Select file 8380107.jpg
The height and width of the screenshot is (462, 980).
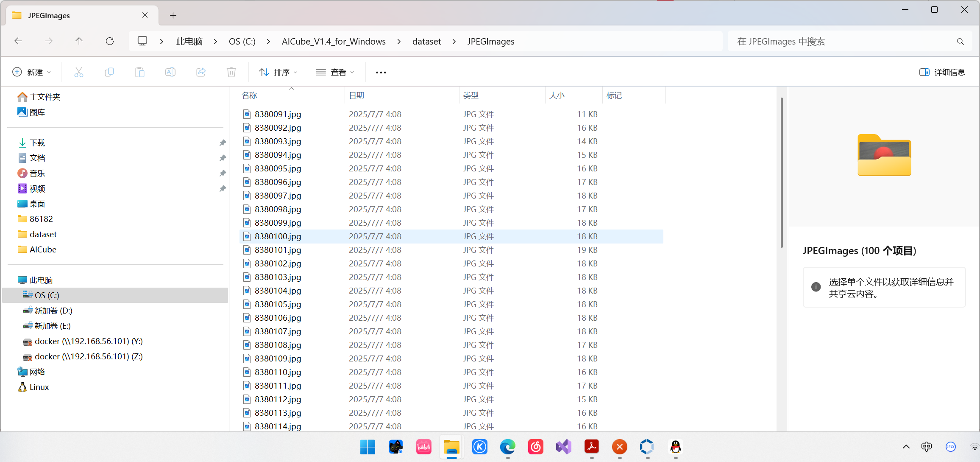click(x=451, y=331)
